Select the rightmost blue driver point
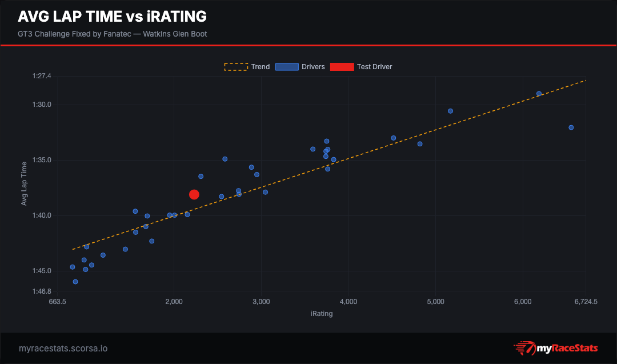Screen dimensions: 617x364 tap(571, 127)
